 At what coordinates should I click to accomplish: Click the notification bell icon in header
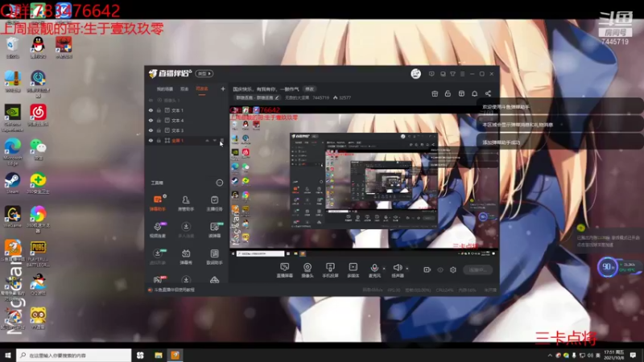[474, 93]
